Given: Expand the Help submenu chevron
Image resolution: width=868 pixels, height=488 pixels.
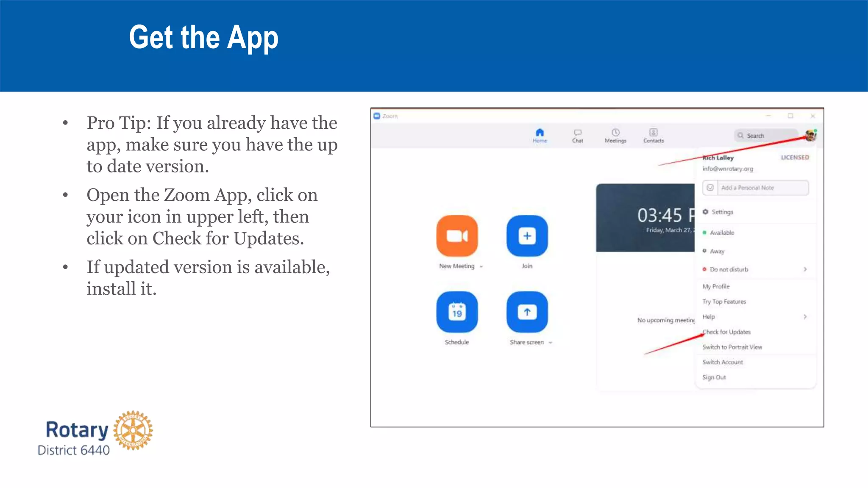Looking at the screenshot, I should (805, 317).
